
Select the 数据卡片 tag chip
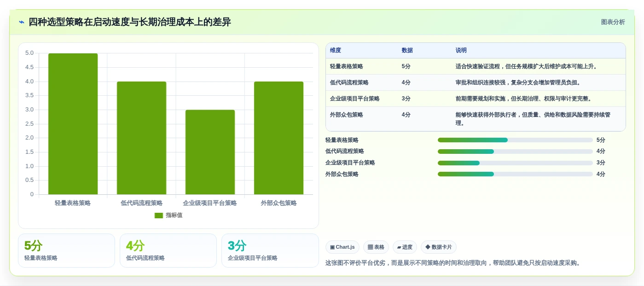[x=439, y=247]
